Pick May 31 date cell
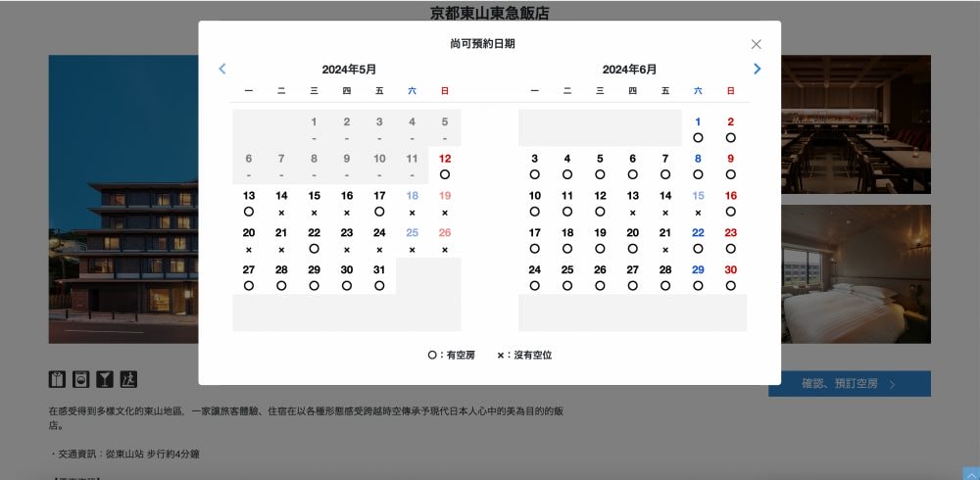This screenshot has height=480, width=980. [379, 276]
